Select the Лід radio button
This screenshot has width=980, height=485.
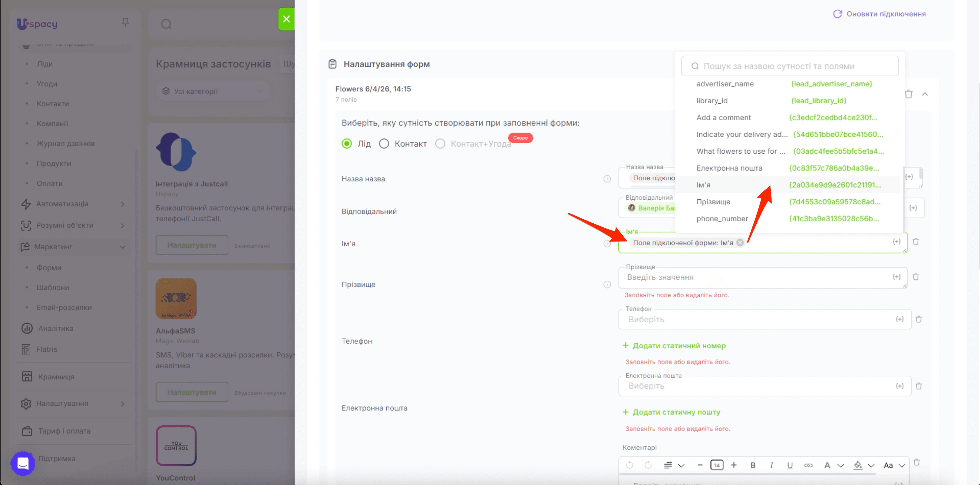point(347,144)
